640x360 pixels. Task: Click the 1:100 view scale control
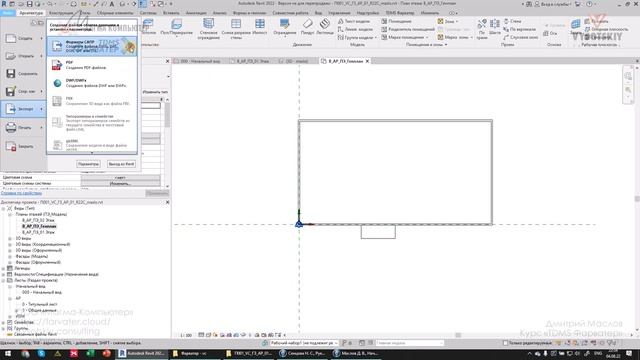tap(186, 336)
